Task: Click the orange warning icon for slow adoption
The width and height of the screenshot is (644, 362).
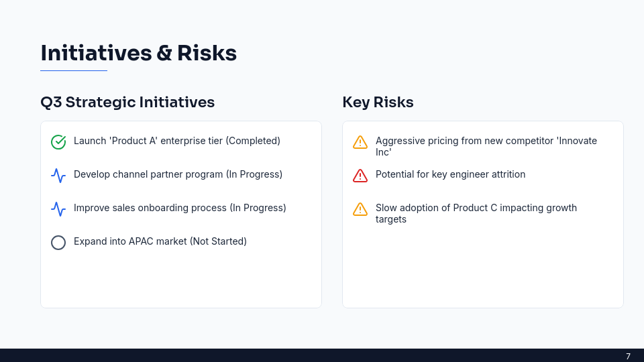Action: pyautogui.click(x=360, y=209)
